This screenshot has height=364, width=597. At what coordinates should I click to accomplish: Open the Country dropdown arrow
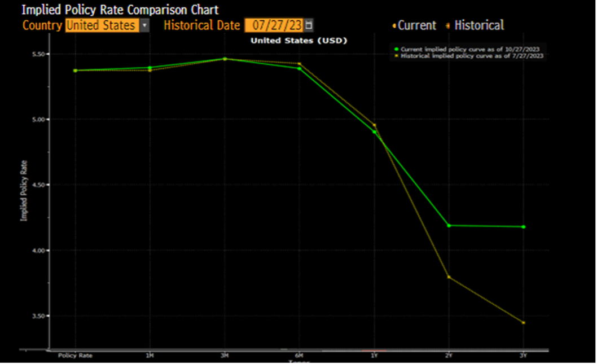coord(144,25)
